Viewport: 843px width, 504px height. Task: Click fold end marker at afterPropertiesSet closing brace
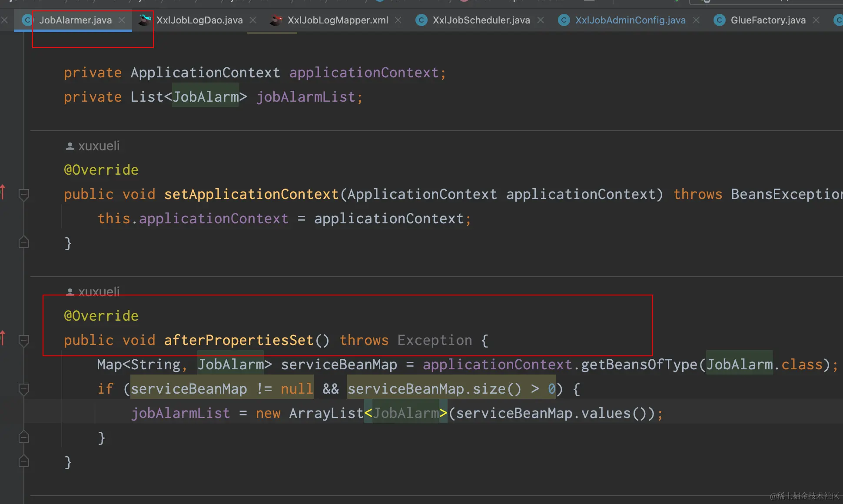[x=24, y=461]
